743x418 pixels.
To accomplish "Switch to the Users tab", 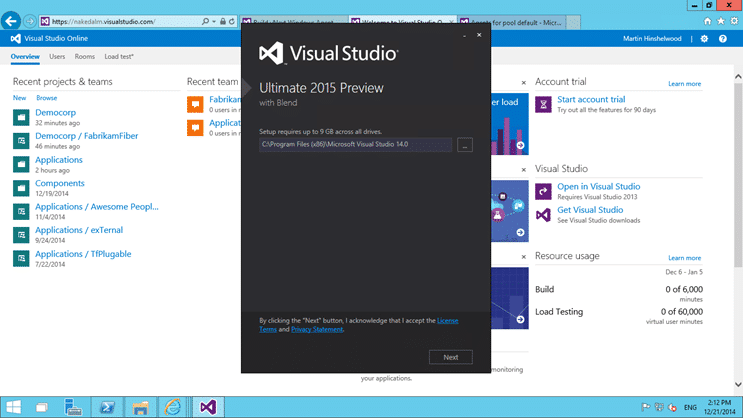I will pyautogui.click(x=57, y=56).
